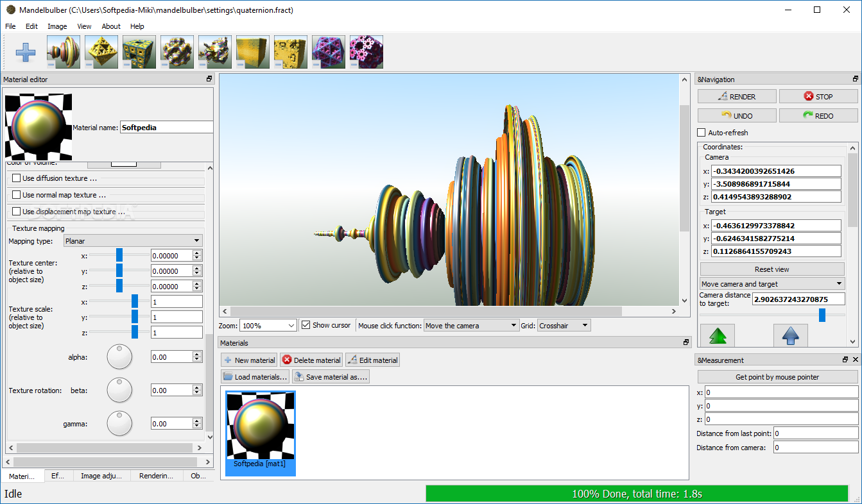Load the pink flower-hole polyhedron preset
The width and height of the screenshot is (862, 504).
coord(366,52)
